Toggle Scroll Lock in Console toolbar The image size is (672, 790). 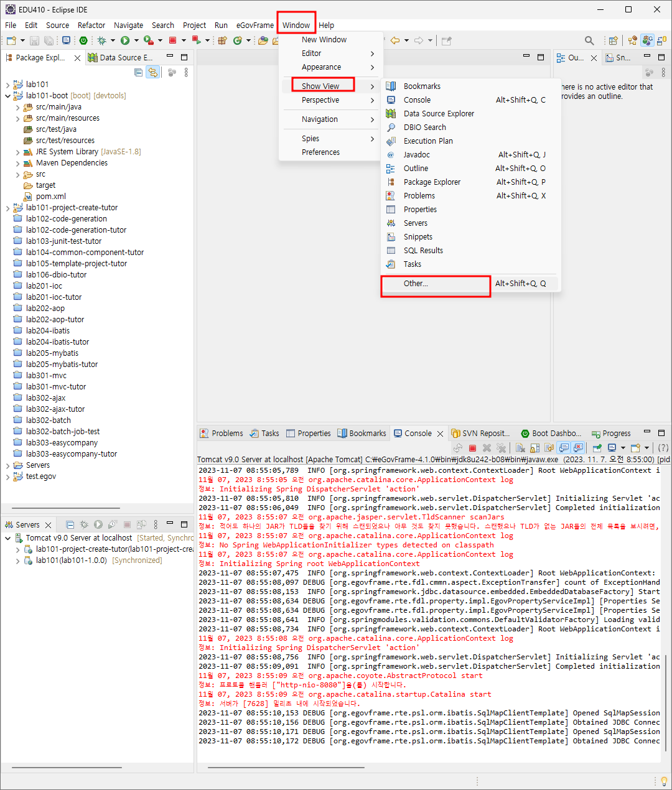(x=534, y=448)
